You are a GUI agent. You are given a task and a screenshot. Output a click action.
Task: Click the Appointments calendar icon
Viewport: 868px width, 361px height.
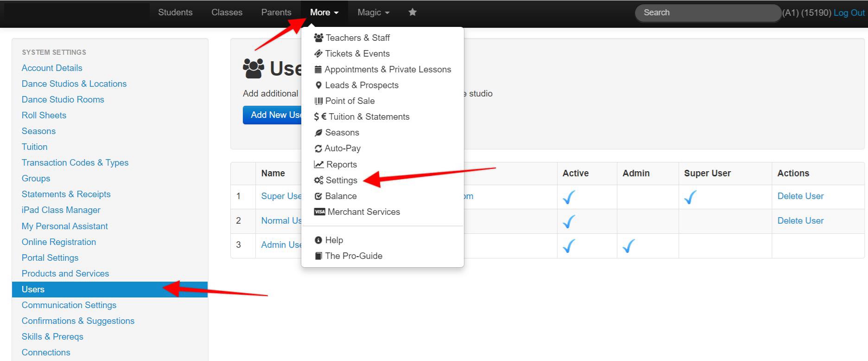318,70
